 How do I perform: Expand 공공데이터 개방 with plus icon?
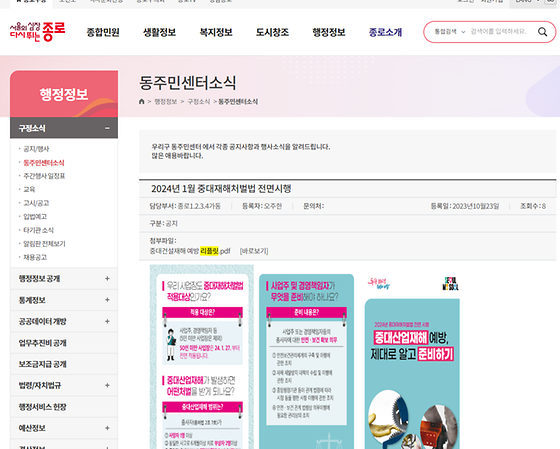tap(107, 321)
